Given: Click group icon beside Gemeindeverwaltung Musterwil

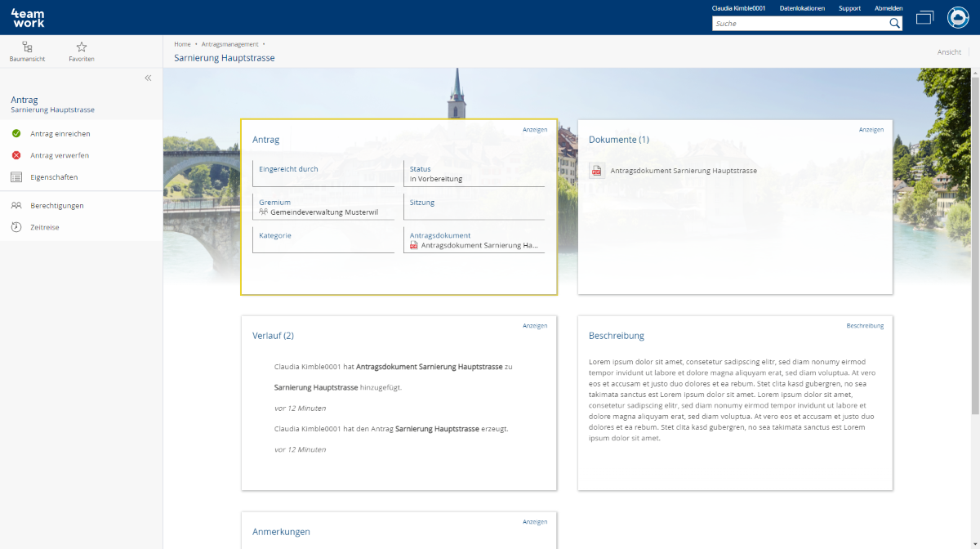Looking at the screenshot, I should tap(264, 212).
